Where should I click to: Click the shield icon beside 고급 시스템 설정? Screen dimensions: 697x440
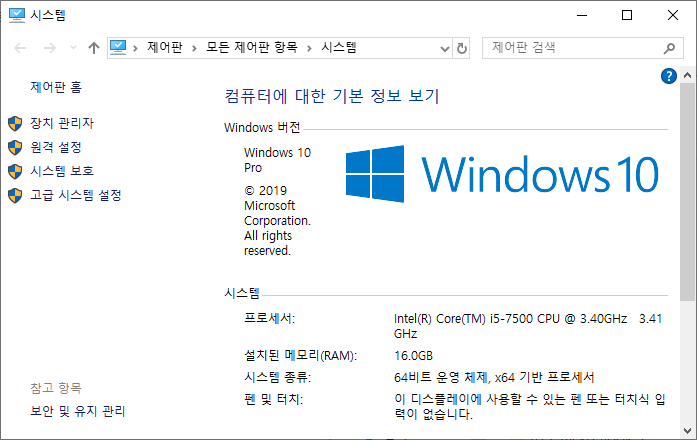15,196
